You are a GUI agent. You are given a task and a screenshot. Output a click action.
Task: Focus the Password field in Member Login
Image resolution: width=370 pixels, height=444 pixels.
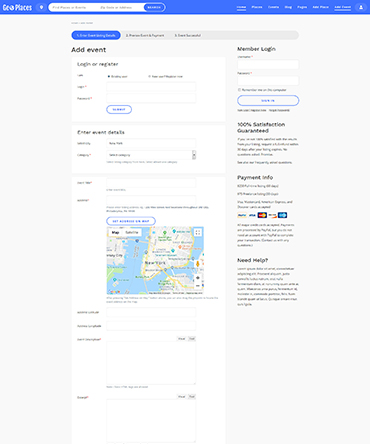(x=268, y=81)
